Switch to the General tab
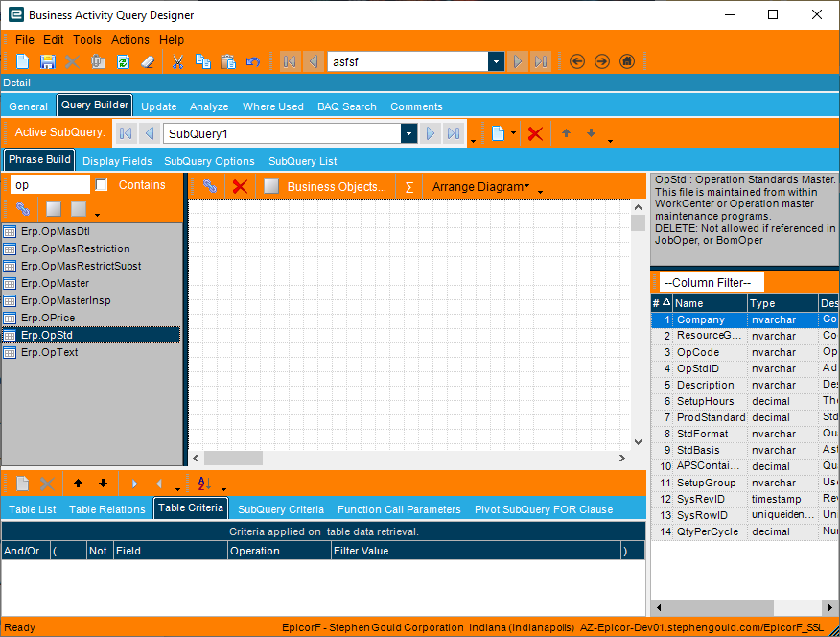Image resolution: width=840 pixels, height=637 pixels. [29, 106]
